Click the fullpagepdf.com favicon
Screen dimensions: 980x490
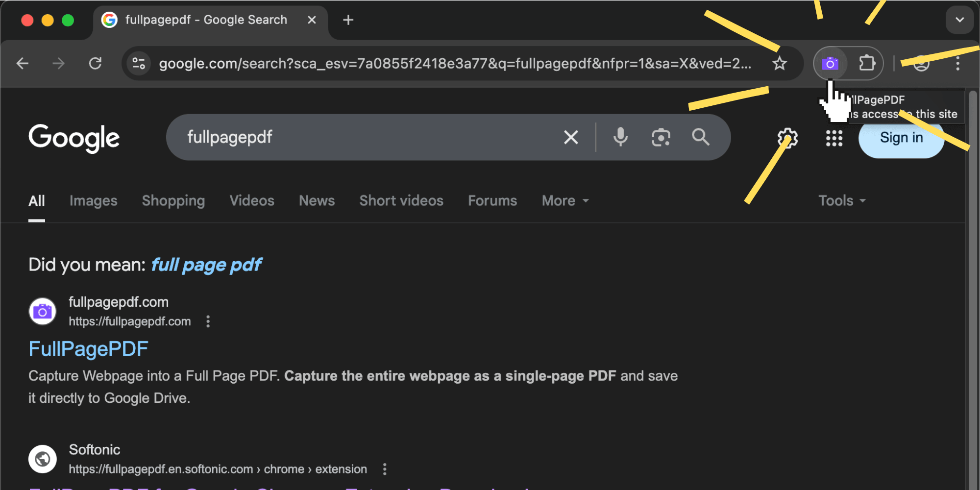click(43, 311)
